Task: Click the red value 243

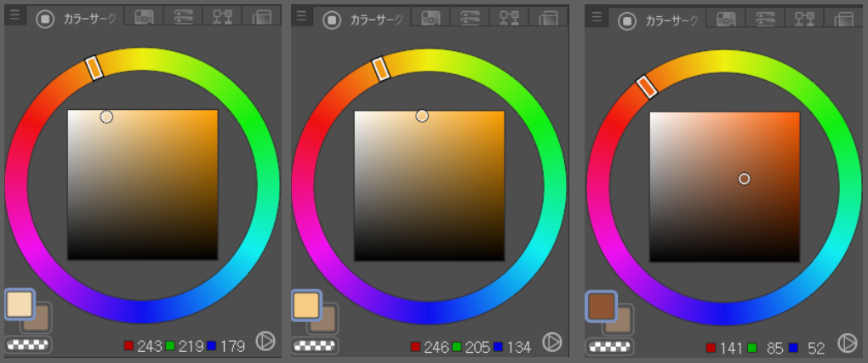Action: click(150, 347)
